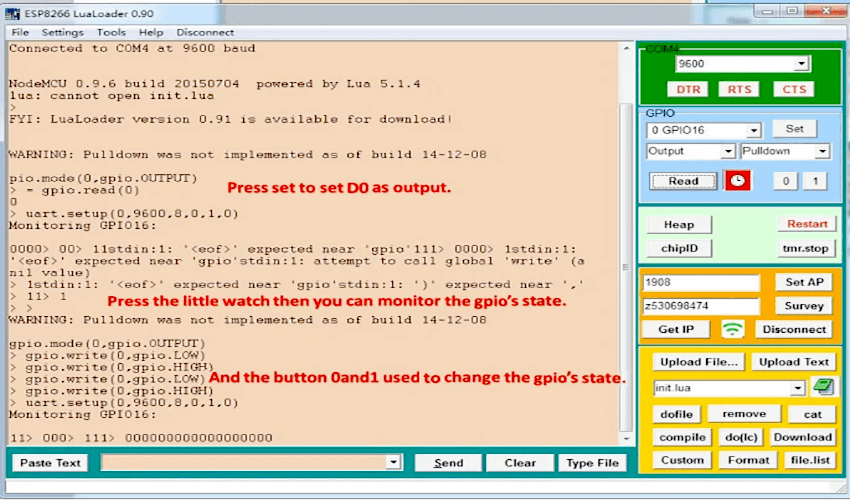Click the compile button
The height and width of the screenshot is (502, 850).
682,437
